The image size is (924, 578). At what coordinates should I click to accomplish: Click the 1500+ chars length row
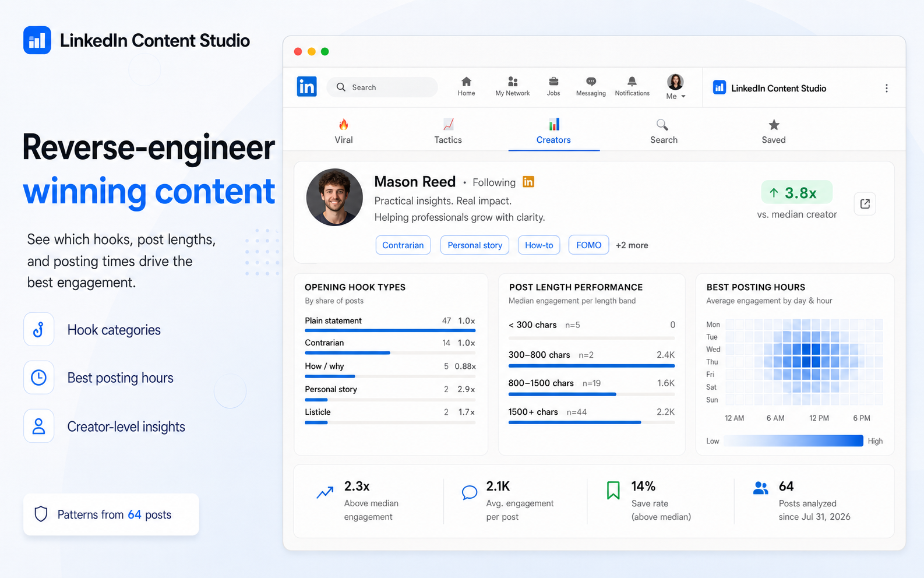click(591, 415)
